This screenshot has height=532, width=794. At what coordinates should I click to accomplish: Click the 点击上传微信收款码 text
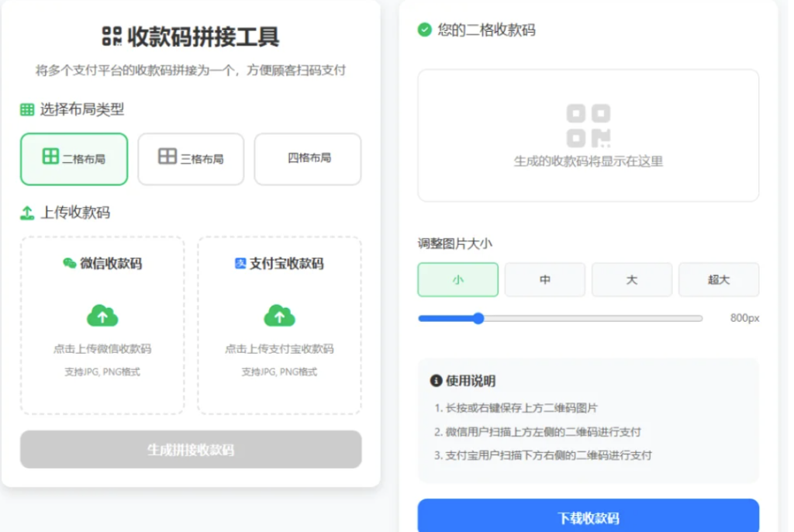pos(102,348)
